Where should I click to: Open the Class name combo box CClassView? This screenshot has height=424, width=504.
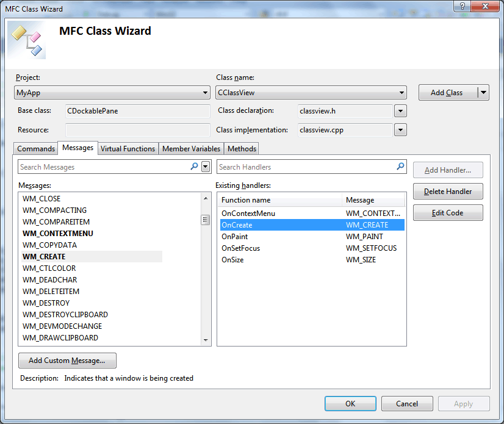(311, 93)
